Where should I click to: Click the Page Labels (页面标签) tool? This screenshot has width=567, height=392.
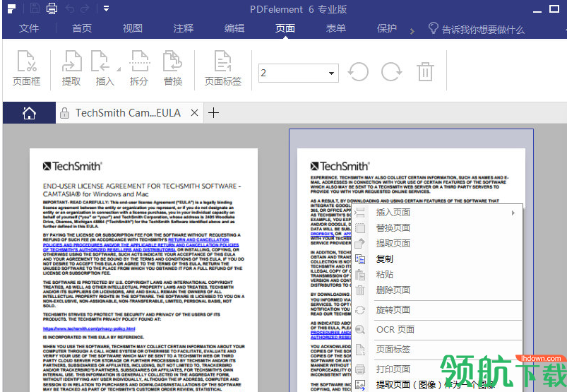click(x=222, y=69)
